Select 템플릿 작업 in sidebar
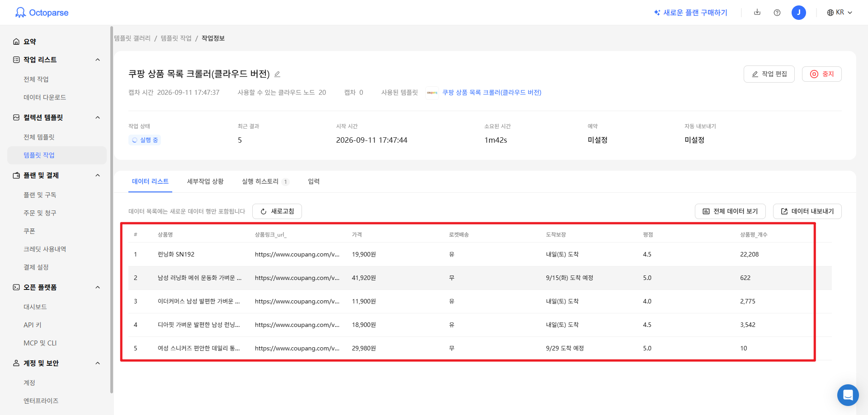The height and width of the screenshot is (415, 868). (x=57, y=155)
